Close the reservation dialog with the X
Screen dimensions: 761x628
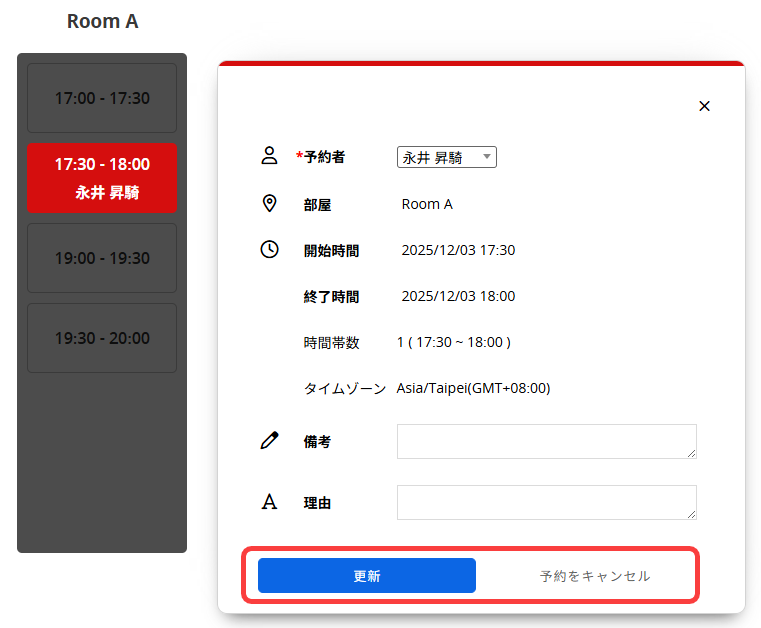pyautogui.click(x=704, y=106)
